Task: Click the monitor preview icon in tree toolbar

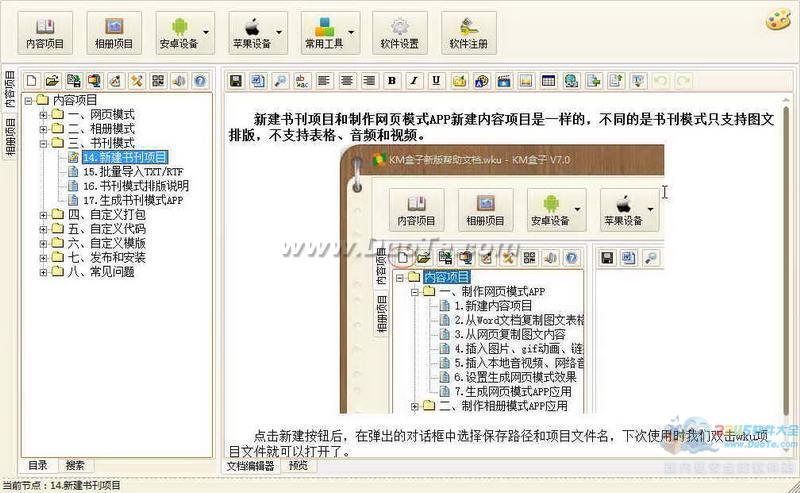Action: 94,81
